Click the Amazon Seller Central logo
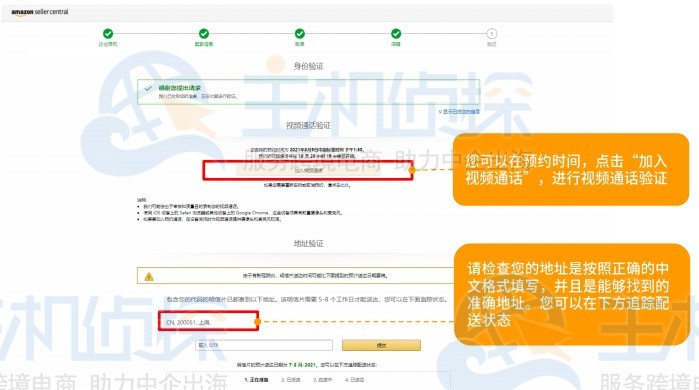This screenshot has height=390, width=699. (40, 12)
